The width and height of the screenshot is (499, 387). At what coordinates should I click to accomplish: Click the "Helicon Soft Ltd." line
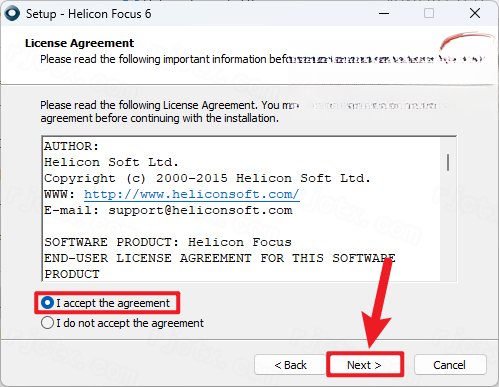(x=111, y=162)
